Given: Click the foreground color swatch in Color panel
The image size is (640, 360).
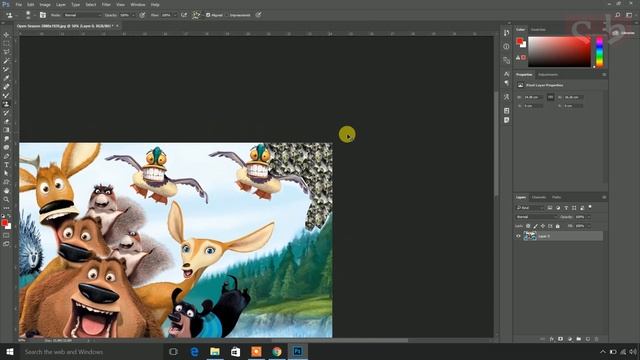Looking at the screenshot, I should coord(519,41).
